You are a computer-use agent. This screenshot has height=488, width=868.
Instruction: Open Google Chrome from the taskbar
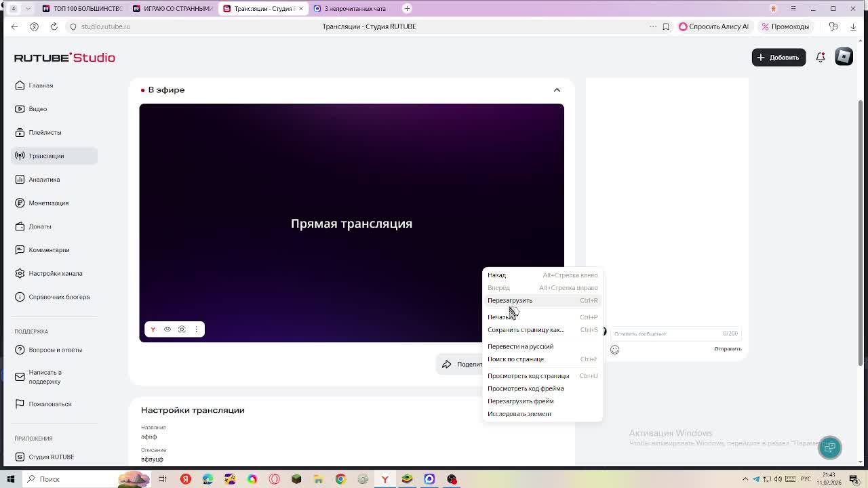point(340,479)
